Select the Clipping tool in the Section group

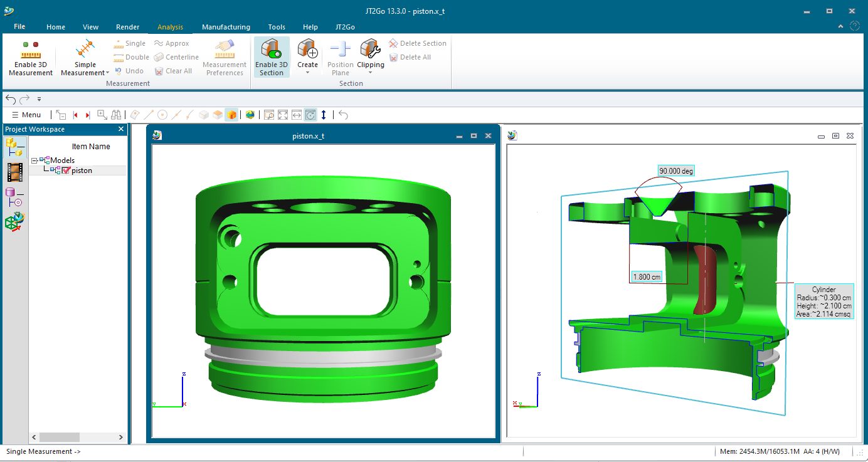tap(370, 56)
